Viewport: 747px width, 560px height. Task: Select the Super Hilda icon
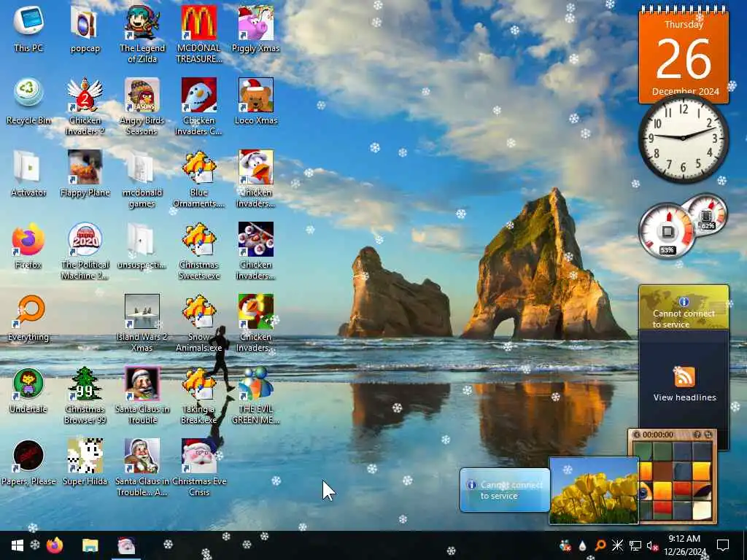[85, 462]
